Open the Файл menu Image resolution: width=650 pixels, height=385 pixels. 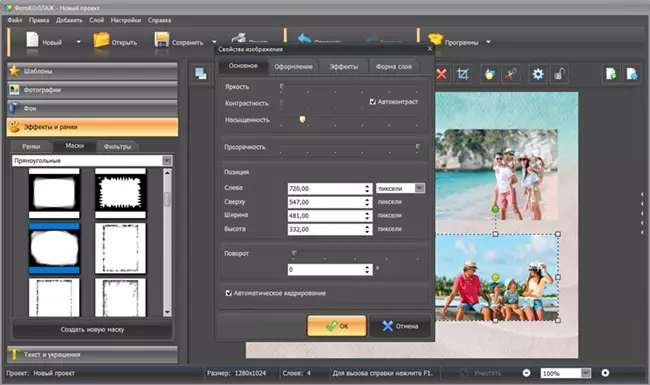15,20
